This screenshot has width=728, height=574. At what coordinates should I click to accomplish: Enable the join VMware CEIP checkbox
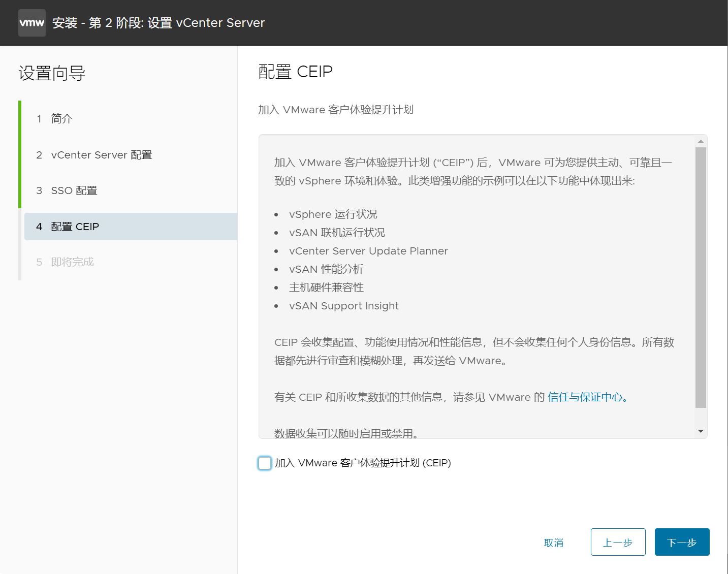point(265,463)
